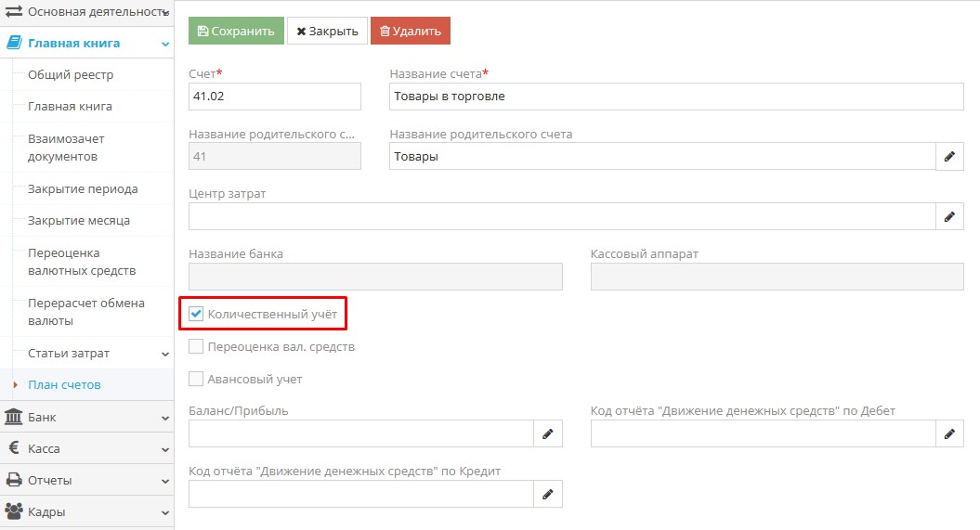Image resolution: width=980 pixels, height=530 pixels.
Task: Enable the Переоценка вал. средств checkbox
Action: pos(196,347)
